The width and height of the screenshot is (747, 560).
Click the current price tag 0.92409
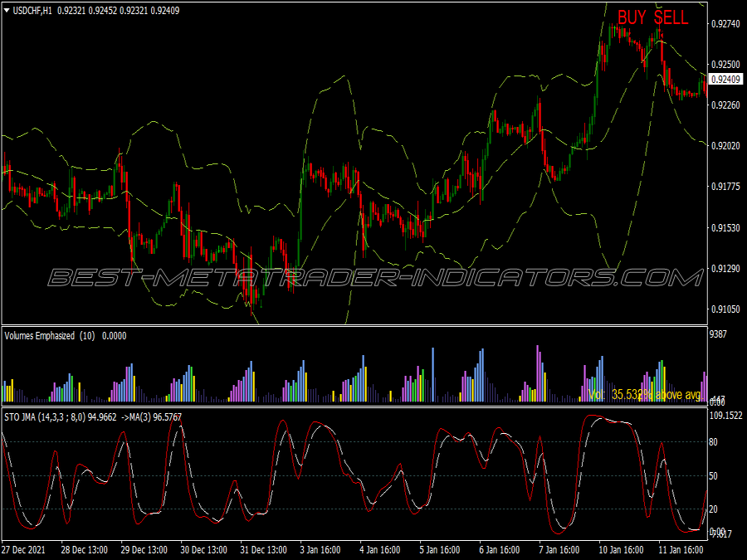pyautogui.click(x=725, y=80)
